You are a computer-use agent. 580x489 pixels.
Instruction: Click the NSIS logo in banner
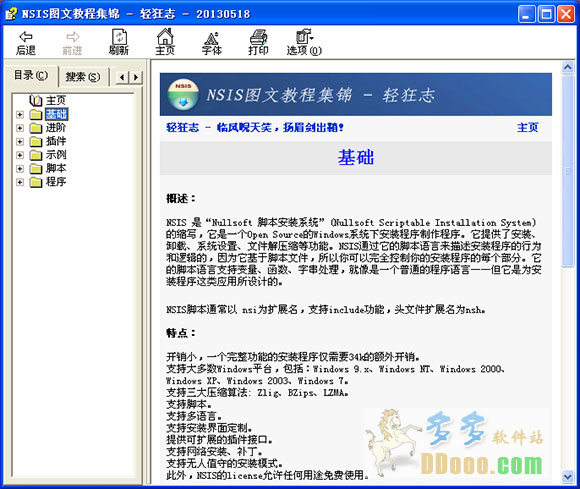(183, 94)
